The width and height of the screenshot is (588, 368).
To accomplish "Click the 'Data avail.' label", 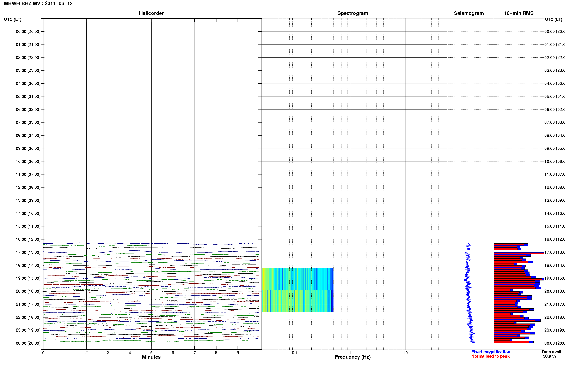I will (552, 352).
